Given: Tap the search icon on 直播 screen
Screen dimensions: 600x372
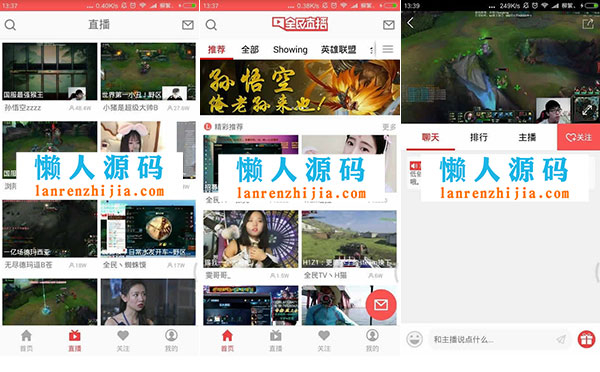Looking at the screenshot, I should (10, 25).
